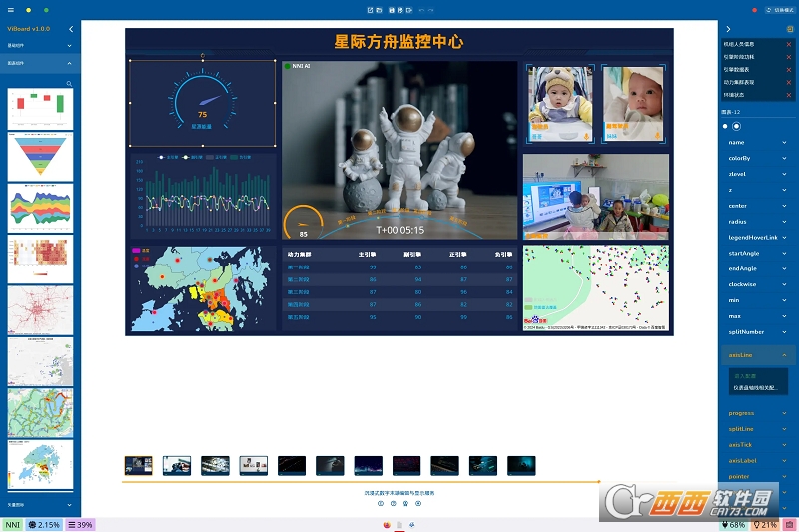The height and width of the screenshot is (532, 799).
Task: Remove the fifth layer with its red X
Action: [789, 95]
